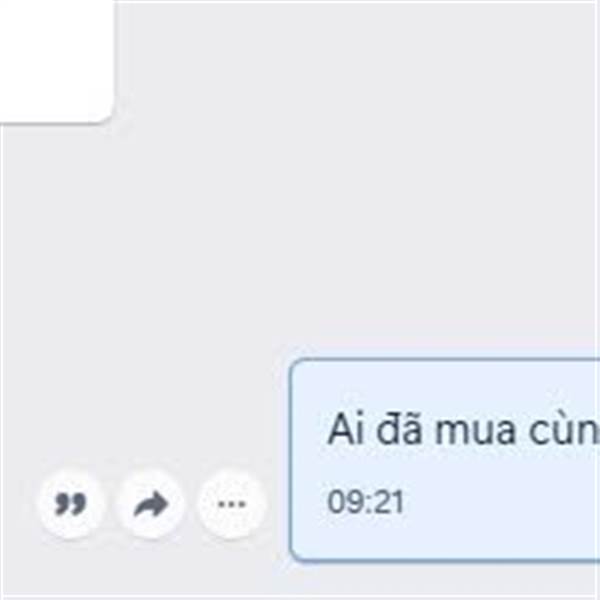Click the white bubble's rounded corner
Image resolution: width=600 pixels, height=600 pixels.
pos(103,112)
